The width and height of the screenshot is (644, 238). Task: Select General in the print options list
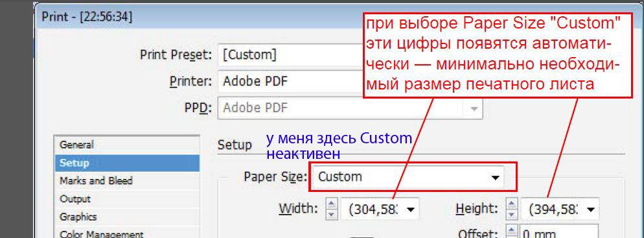[128, 145]
